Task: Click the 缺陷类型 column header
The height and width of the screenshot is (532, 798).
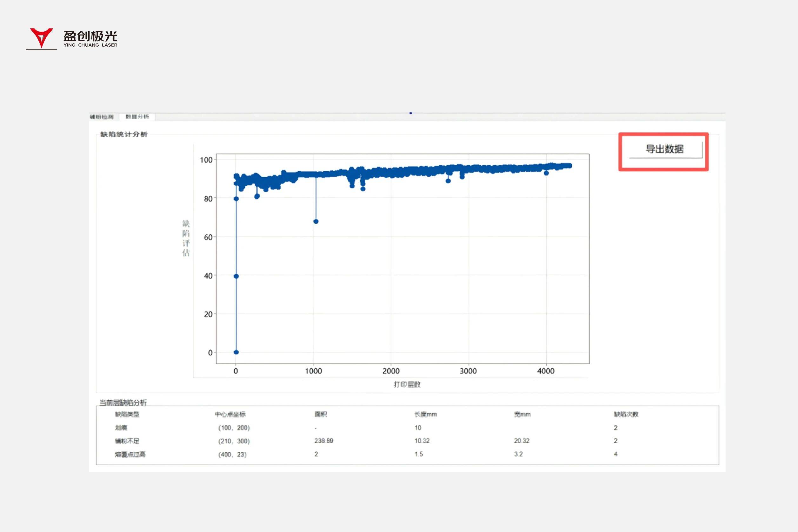Action: point(127,414)
